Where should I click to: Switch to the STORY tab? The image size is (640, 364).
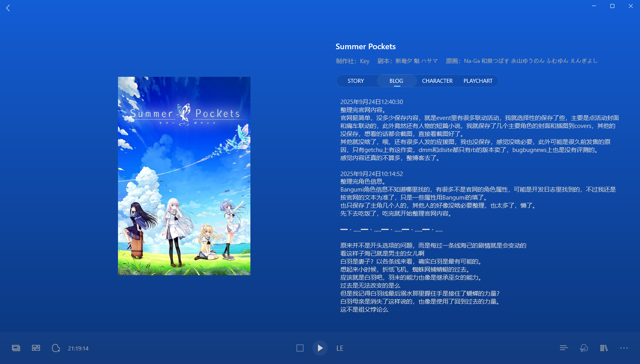pos(356,81)
